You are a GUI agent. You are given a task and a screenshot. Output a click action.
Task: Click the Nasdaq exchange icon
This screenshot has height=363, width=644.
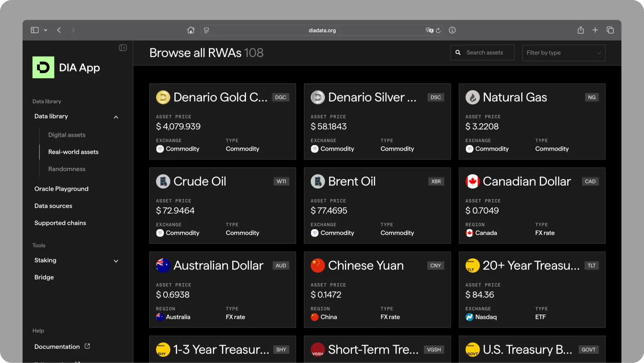(x=469, y=317)
